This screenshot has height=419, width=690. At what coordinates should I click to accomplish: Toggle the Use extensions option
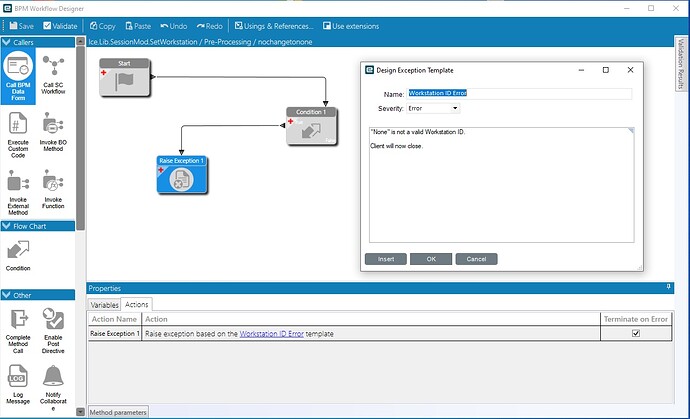351,26
